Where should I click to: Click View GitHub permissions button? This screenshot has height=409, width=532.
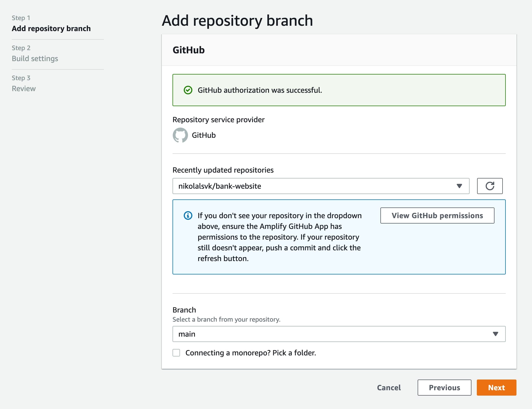click(437, 215)
